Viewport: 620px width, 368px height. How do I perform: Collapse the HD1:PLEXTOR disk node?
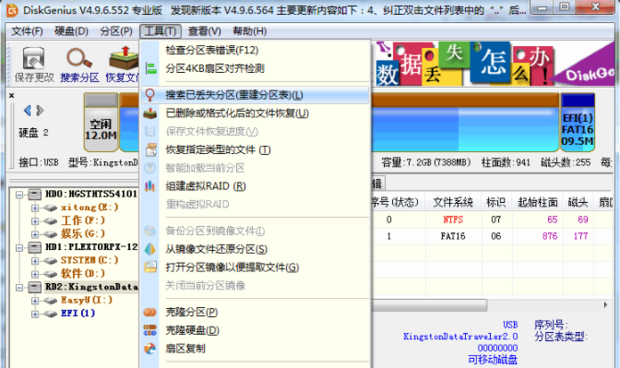(19, 248)
